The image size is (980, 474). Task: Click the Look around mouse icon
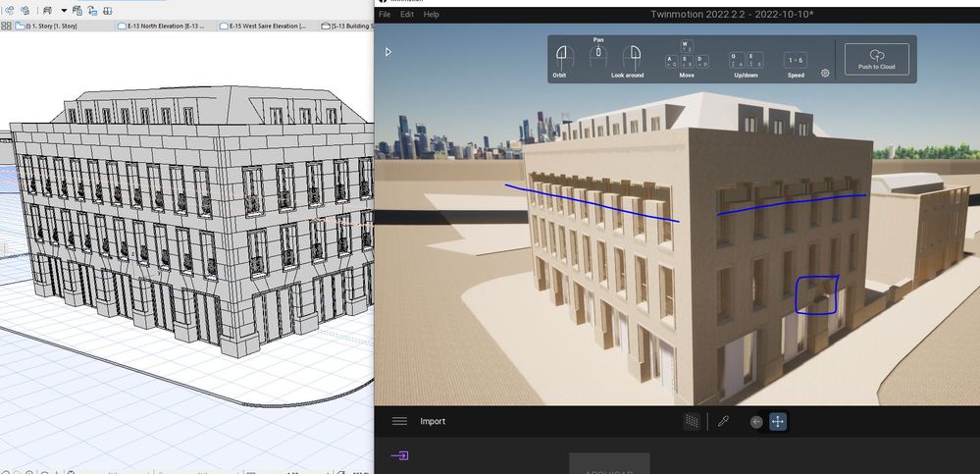tap(631, 58)
